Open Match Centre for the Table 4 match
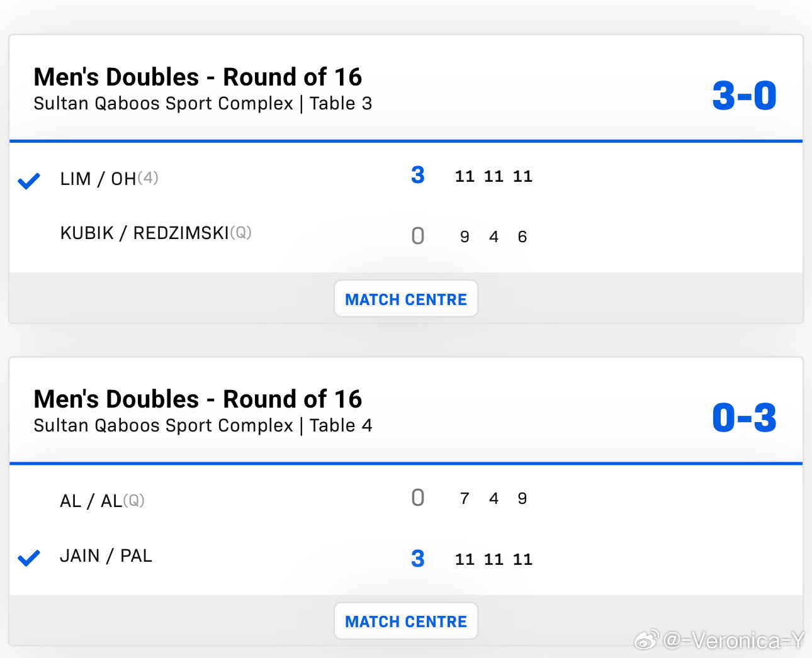812x658 pixels. (406, 622)
